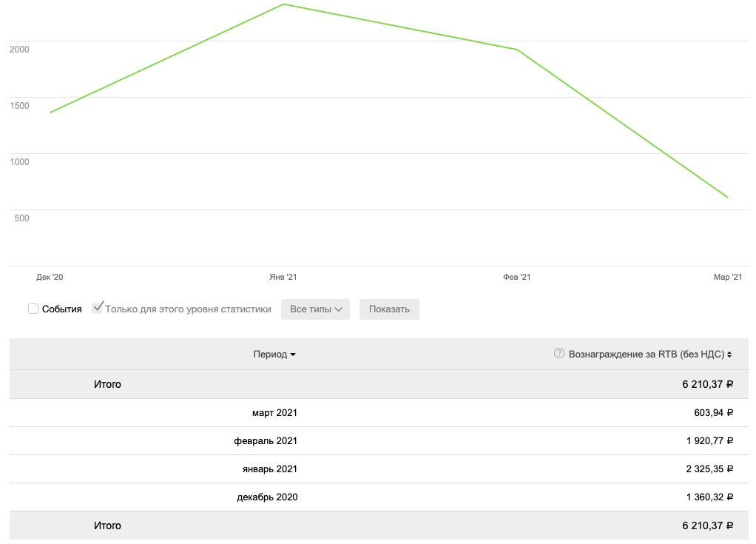756x544 pixels.
Task: Click the Дек '20 chart axis label
Action: pos(50,278)
